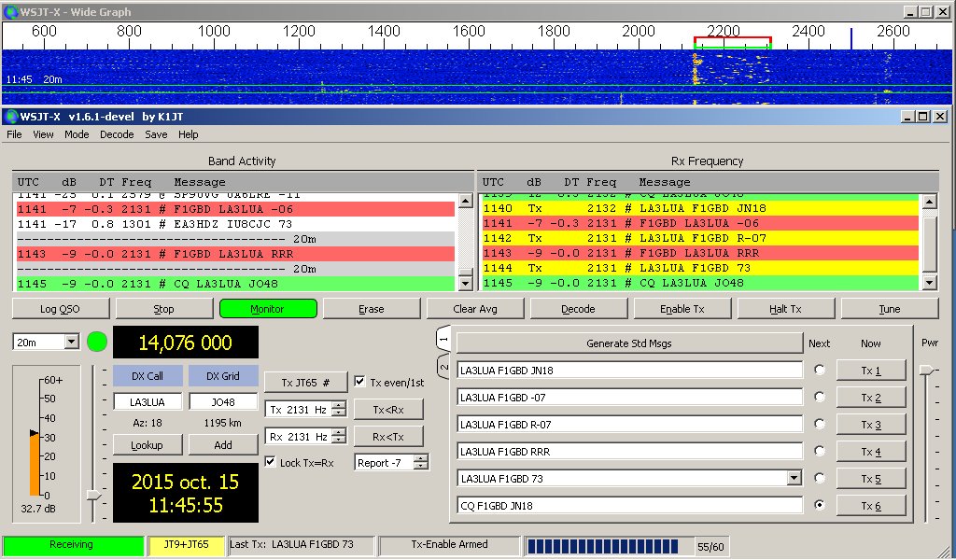956x560 pixels.
Task: Click the Tx JT65 # mode button
Action: tap(305, 383)
